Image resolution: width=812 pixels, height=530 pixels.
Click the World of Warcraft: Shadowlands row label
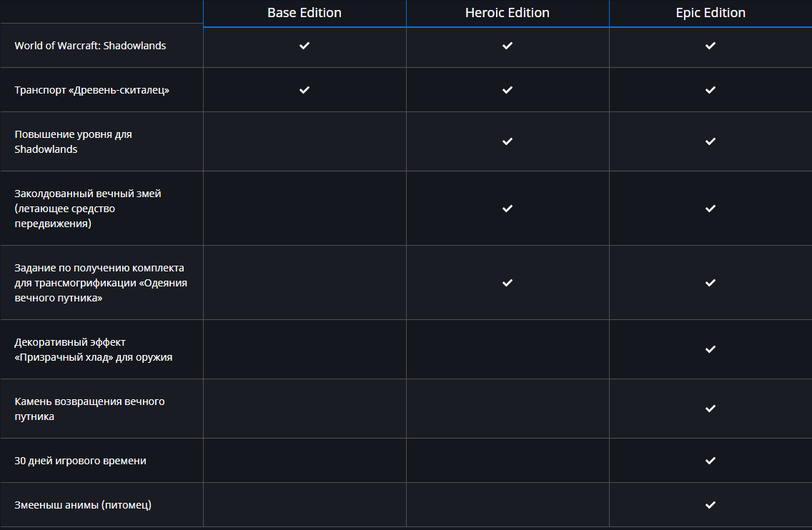click(x=90, y=46)
